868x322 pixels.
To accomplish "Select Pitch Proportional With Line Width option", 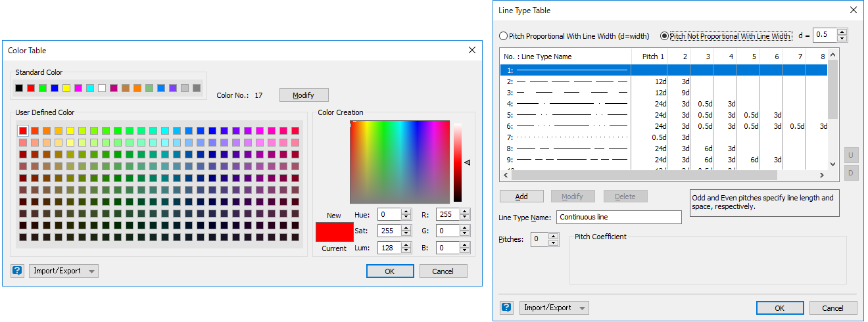I will pos(504,36).
